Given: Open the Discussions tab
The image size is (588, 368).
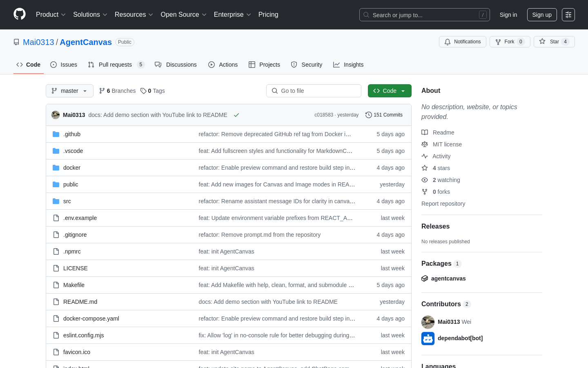Looking at the screenshot, I should pos(176,65).
